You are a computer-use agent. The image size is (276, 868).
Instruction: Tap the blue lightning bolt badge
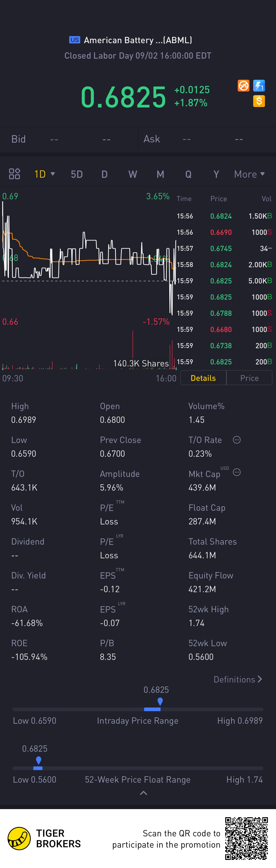[x=259, y=86]
